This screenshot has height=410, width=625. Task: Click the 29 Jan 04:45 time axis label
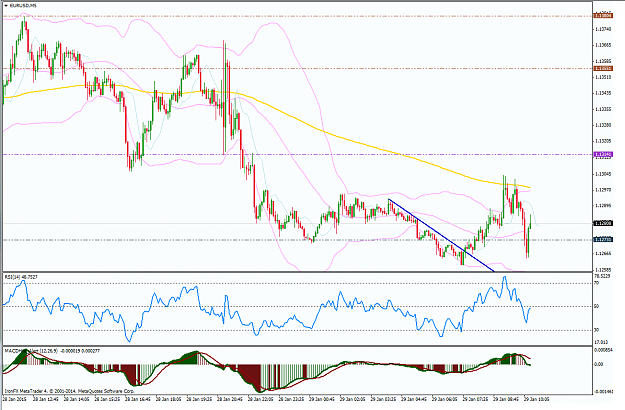click(414, 398)
